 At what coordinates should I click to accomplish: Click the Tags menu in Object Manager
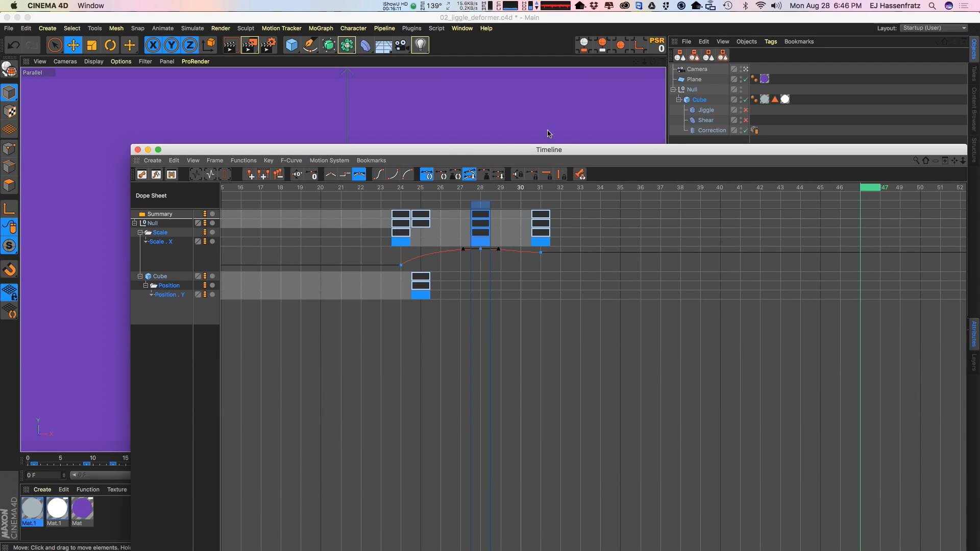click(x=770, y=41)
